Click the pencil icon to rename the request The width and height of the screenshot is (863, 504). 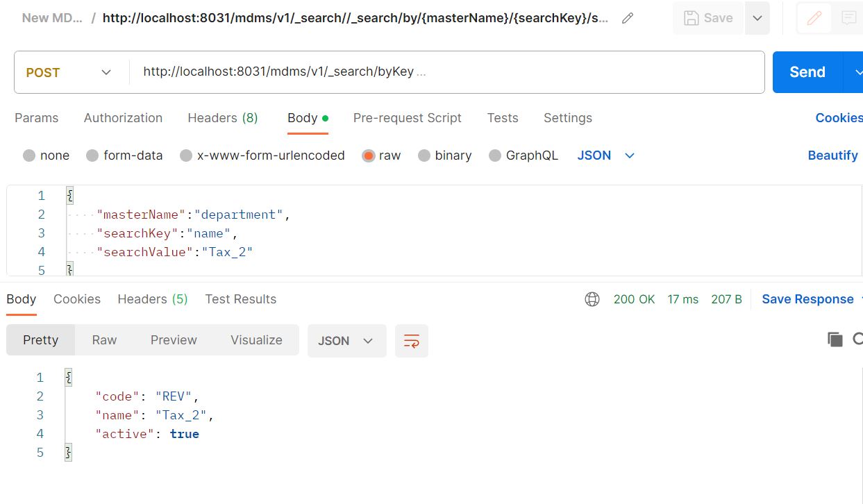point(627,18)
